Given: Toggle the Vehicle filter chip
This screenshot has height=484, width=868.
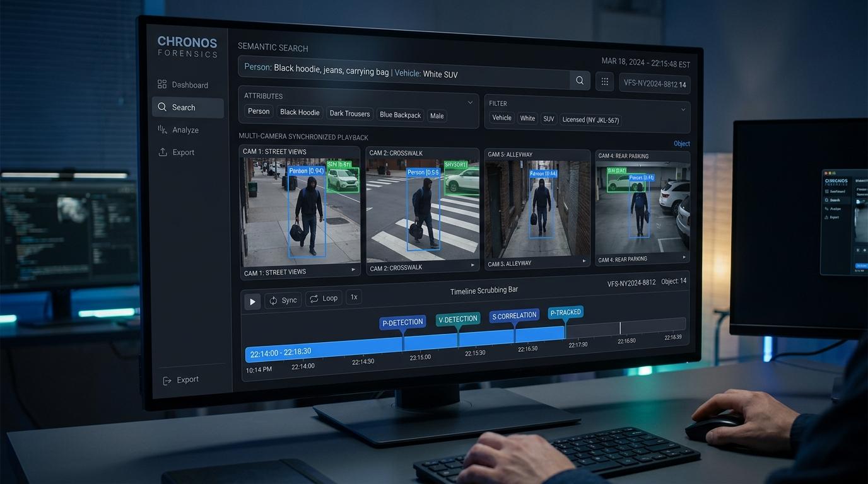Looking at the screenshot, I should point(501,118).
